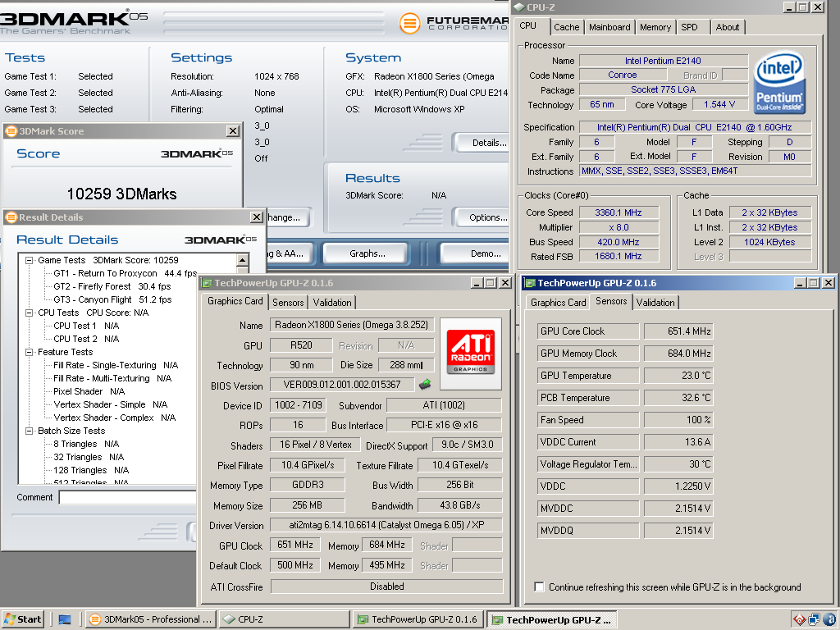
Task: Open the Start menu
Action: click(22, 619)
